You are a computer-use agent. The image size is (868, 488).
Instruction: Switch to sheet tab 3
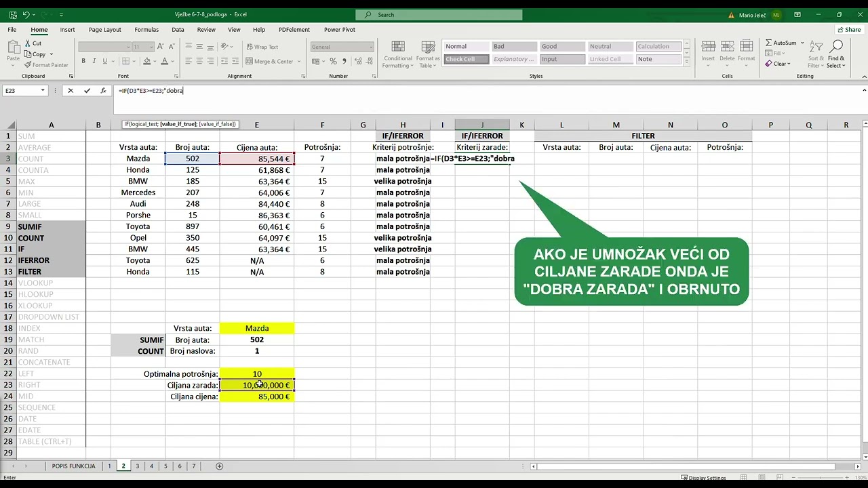[137, 466]
